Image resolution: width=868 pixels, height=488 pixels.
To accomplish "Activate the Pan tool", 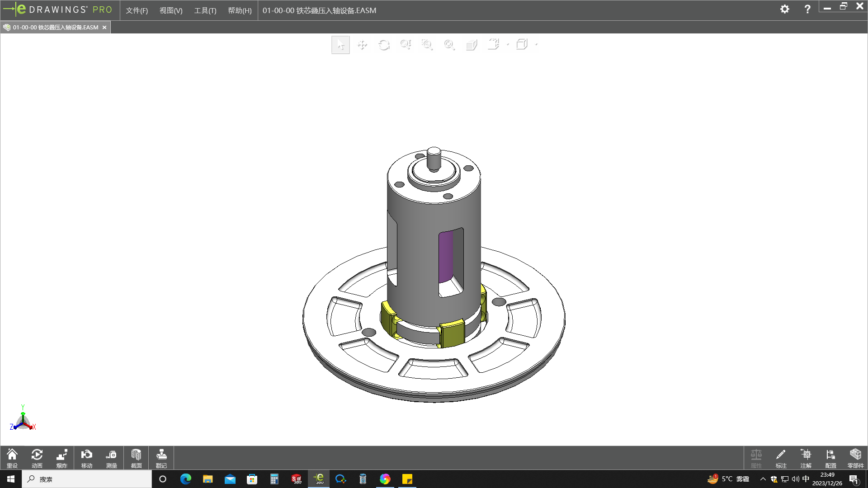I will pos(362,45).
